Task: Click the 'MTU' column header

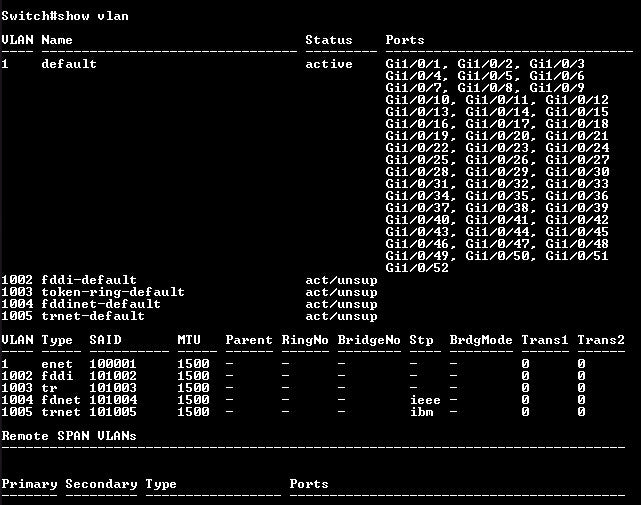Action: [x=189, y=340]
